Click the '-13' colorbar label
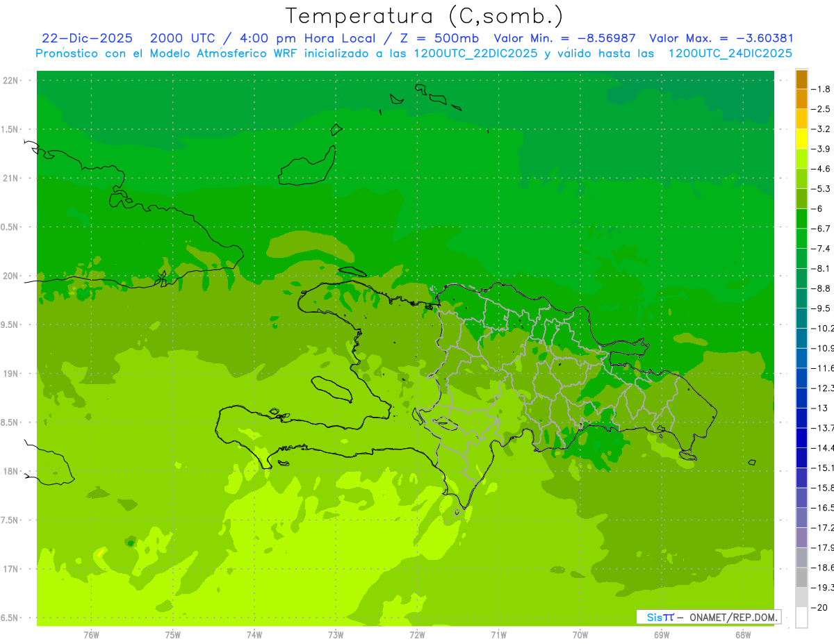Image resolution: width=834 pixels, height=644 pixels. tap(819, 408)
